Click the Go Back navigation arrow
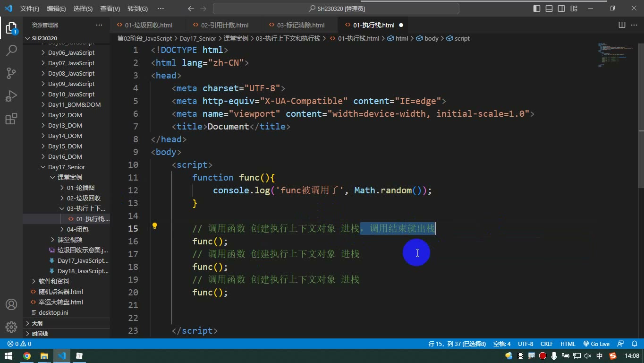Viewport: 644px width, 363px height. (191, 9)
